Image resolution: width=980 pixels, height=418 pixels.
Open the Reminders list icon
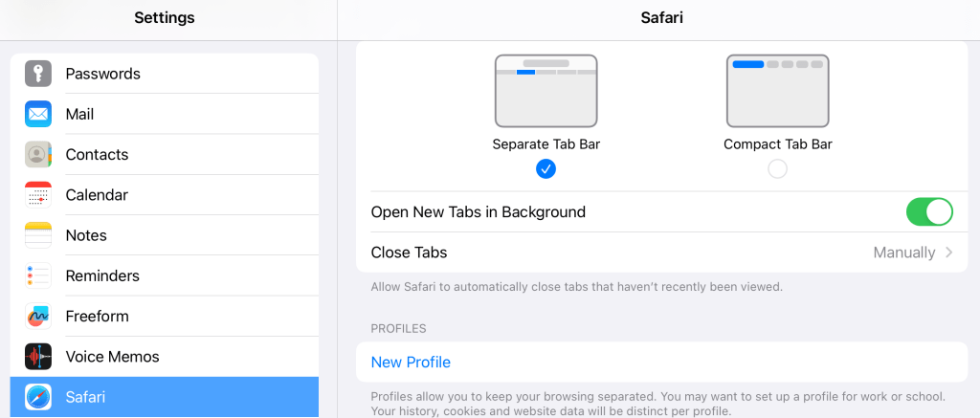pyautogui.click(x=38, y=275)
